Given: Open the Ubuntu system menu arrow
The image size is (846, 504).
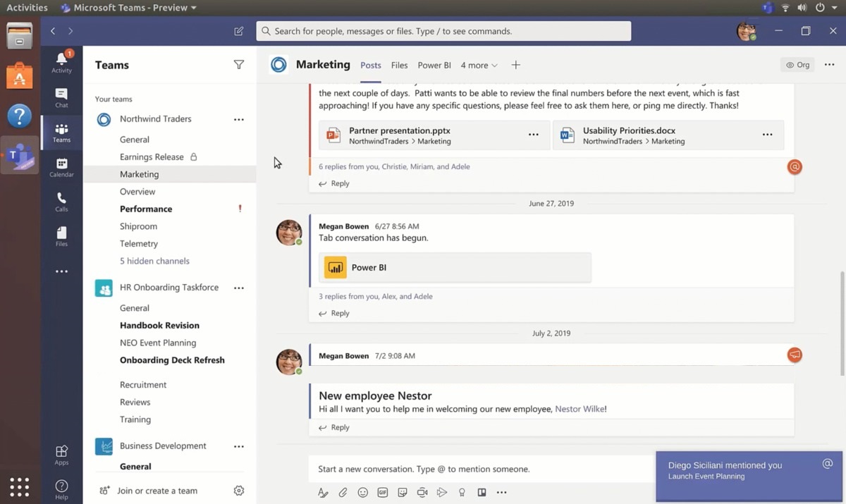Looking at the screenshot, I should pyautogui.click(x=836, y=8).
